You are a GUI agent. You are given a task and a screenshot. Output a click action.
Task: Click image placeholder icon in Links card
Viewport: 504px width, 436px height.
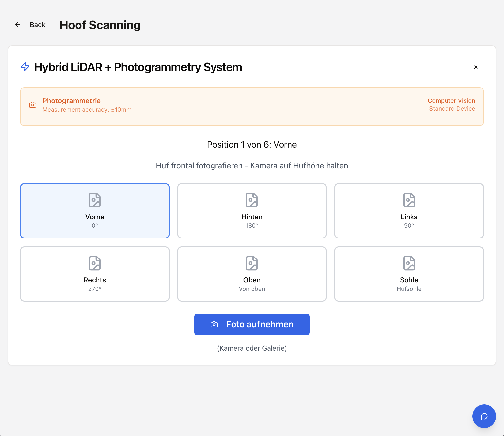coord(409,200)
